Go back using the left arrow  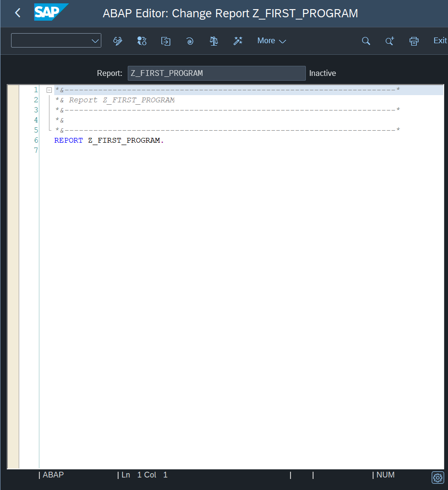pyautogui.click(x=18, y=13)
